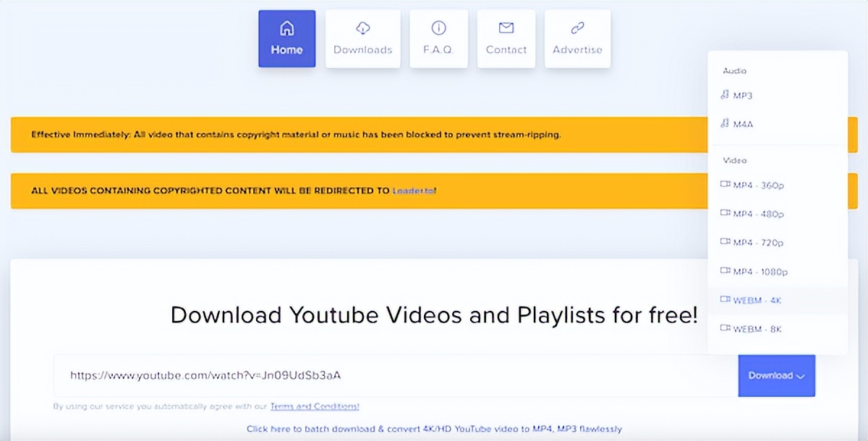Expand the Download button chevron arrow

tap(800, 377)
